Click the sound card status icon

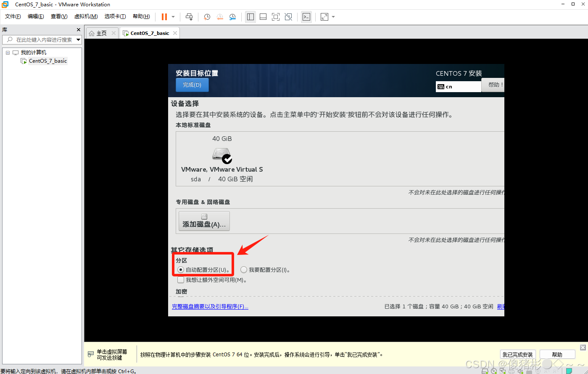(520, 371)
